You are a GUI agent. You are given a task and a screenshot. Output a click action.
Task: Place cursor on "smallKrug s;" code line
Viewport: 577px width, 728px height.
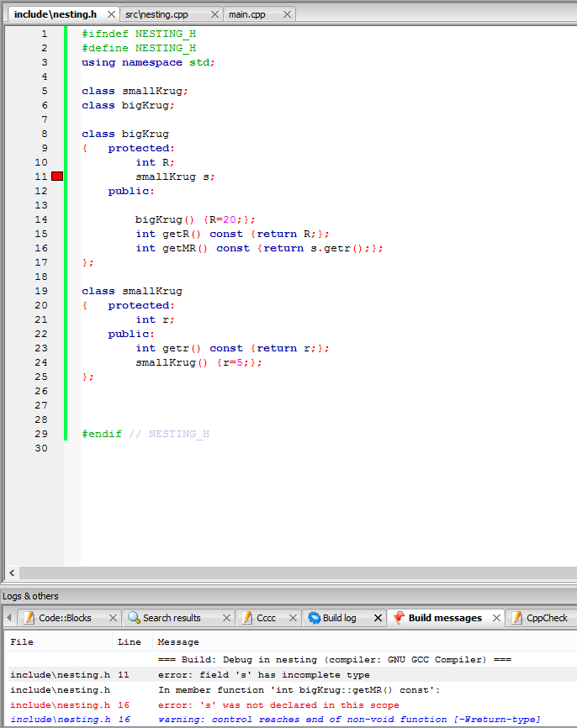tap(175, 177)
